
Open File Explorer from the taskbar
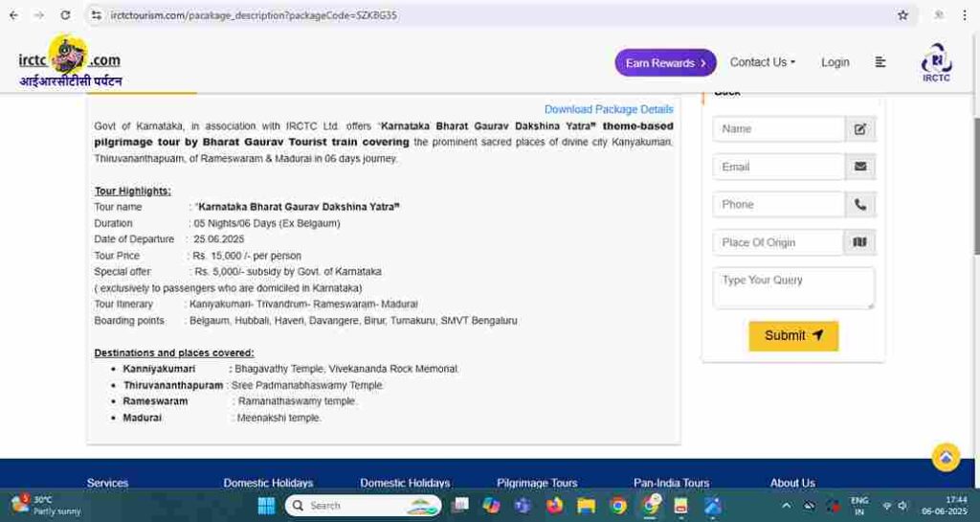[586, 505]
